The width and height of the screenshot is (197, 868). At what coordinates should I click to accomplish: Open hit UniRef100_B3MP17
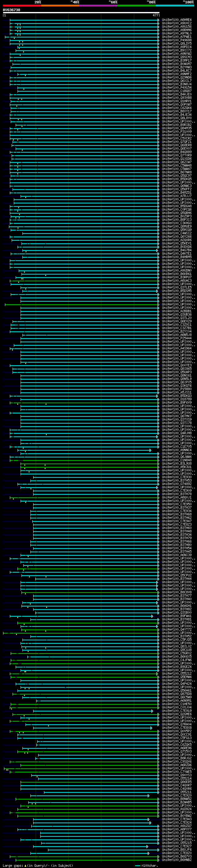177,60
